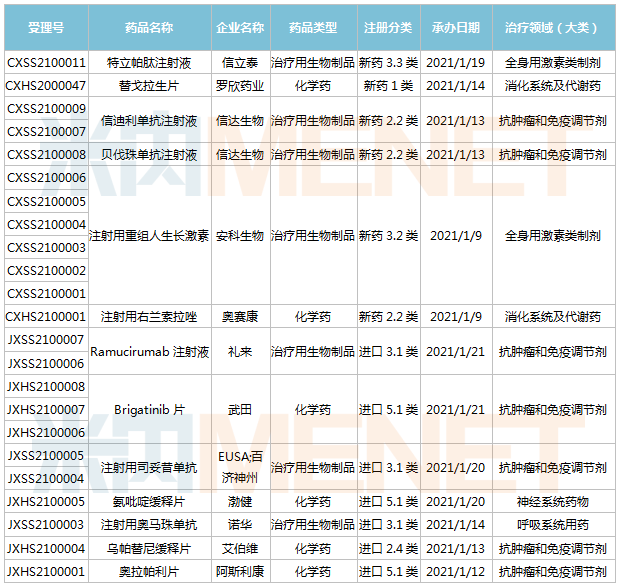Click the 企业名称 column header
The height and width of the screenshot is (587, 620).
click(x=240, y=28)
